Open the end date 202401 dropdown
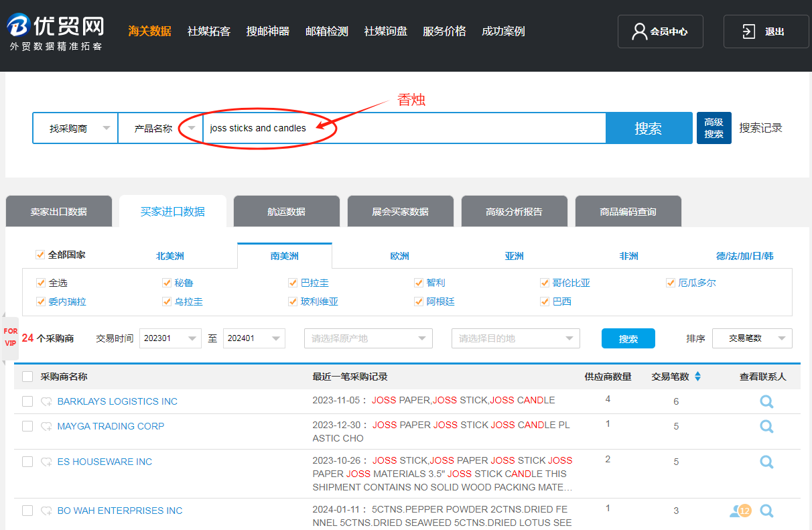 tap(254, 338)
